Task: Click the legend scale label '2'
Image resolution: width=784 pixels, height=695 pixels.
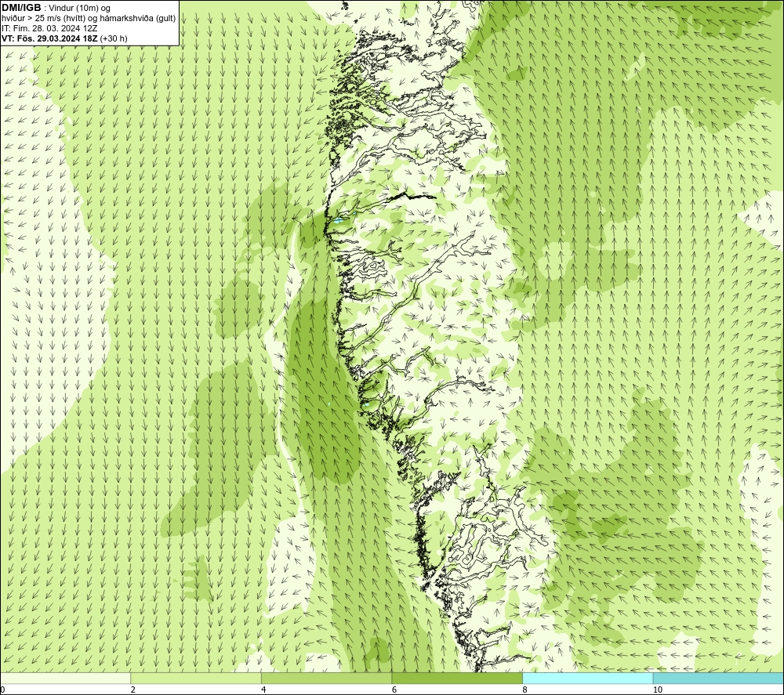Action: [133, 690]
